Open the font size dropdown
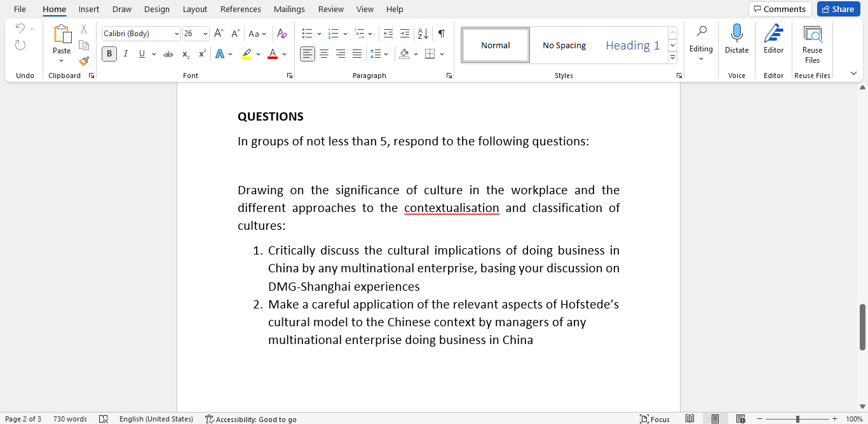868x424 pixels. click(x=205, y=34)
